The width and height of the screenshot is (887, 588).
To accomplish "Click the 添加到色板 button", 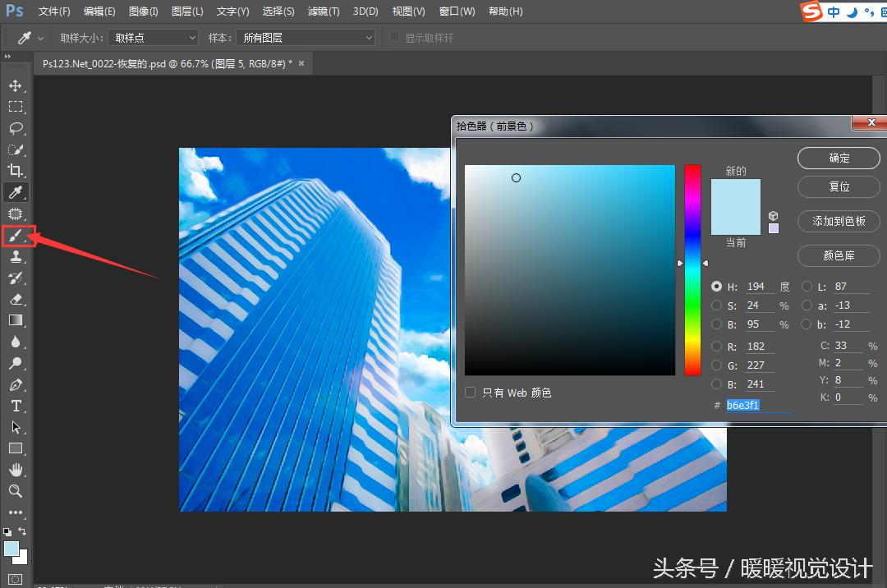I will coord(839,221).
